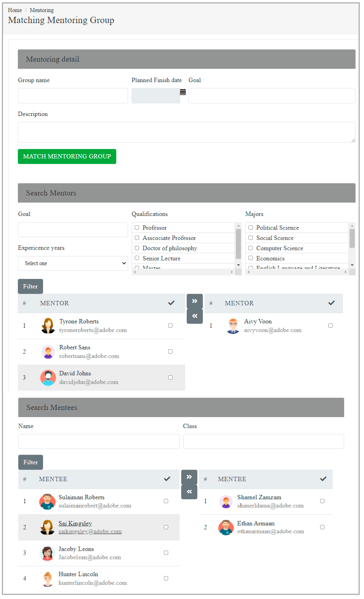Click mentee move-right double arrow button
The width and height of the screenshot is (364, 599).
tap(189, 477)
